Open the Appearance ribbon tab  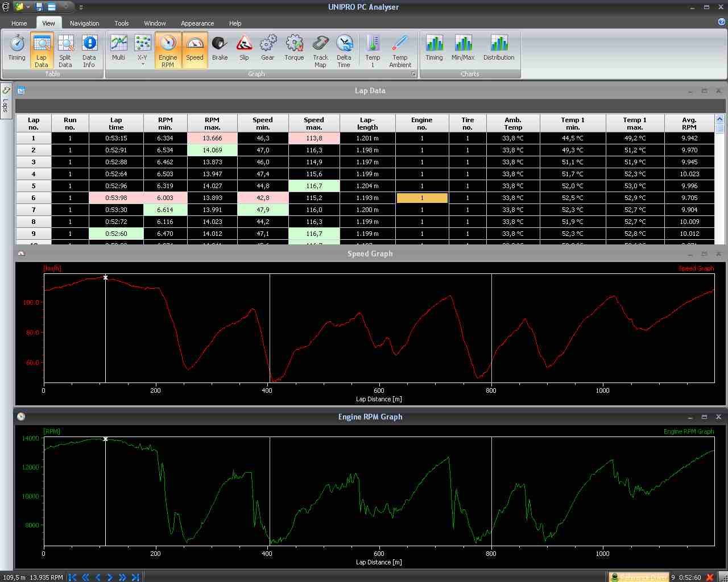[197, 23]
